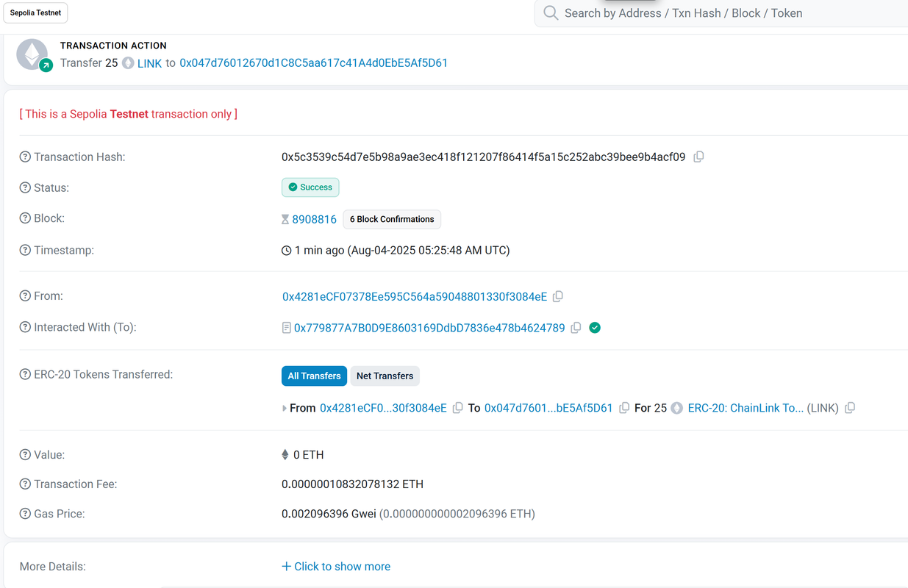
Task: Click help icon for ERC-20 Tokens Transferred
Action: (x=25, y=375)
